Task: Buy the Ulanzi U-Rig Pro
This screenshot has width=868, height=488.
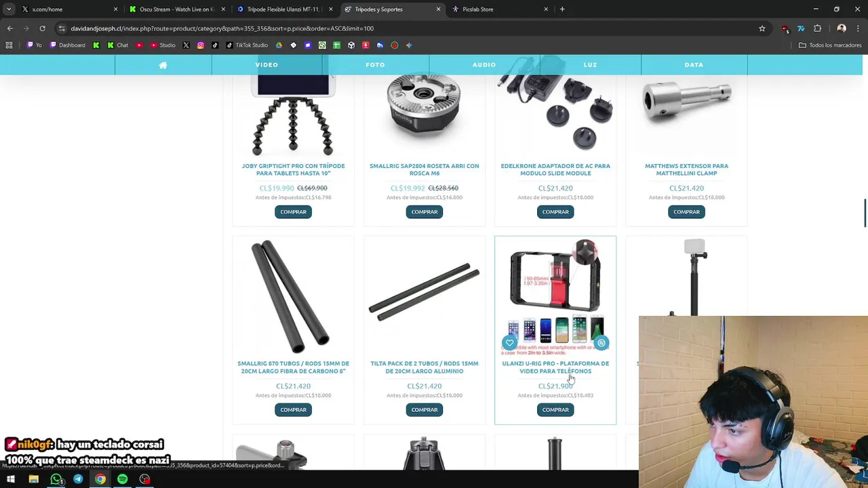Action: 555,410
